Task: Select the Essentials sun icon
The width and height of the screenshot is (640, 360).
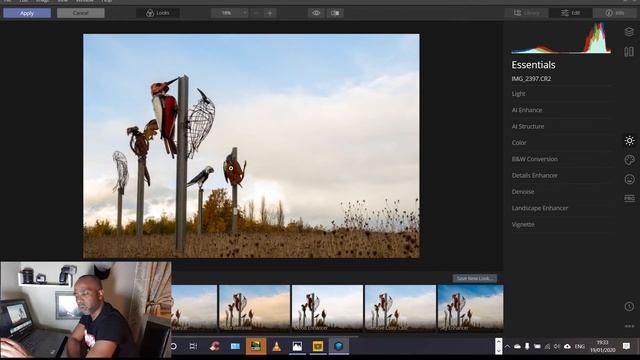Action: click(629, 141)
